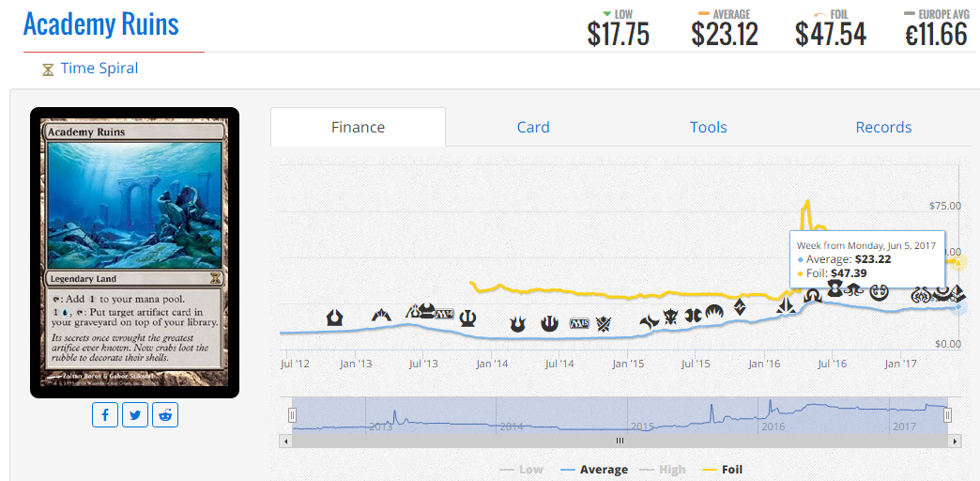
Task: Open the Finance tab
Action: (x=359, y=127)
